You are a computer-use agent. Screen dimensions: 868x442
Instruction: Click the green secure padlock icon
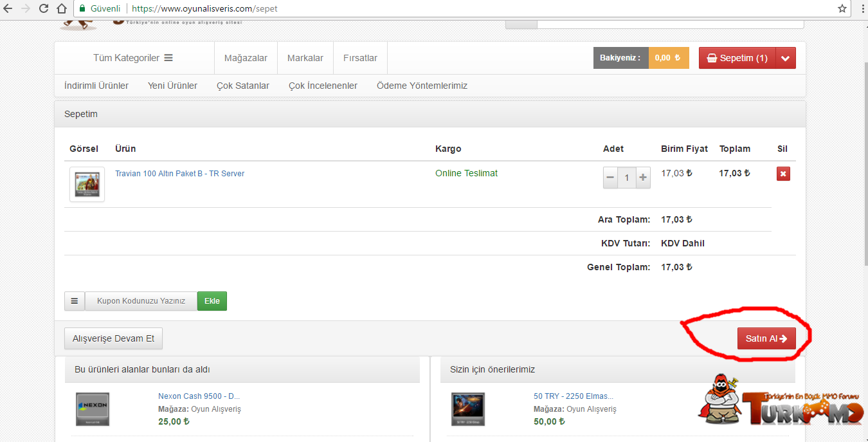[82, 9]
